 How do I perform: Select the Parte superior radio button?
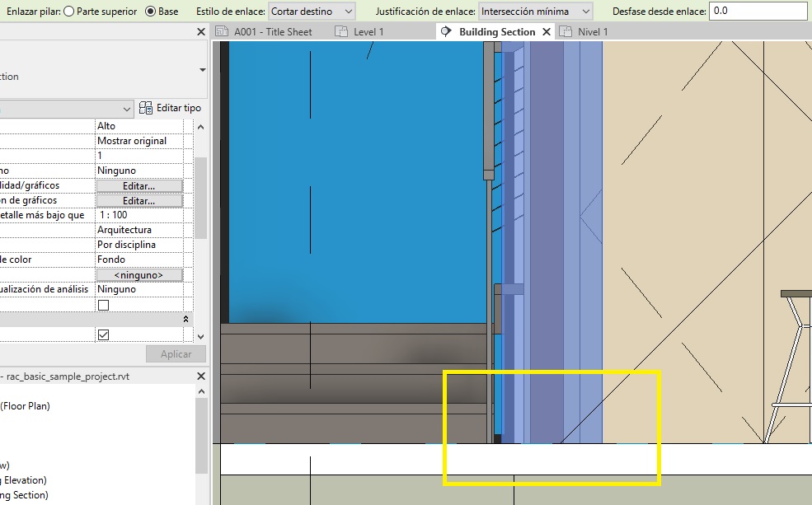point(68,12)
